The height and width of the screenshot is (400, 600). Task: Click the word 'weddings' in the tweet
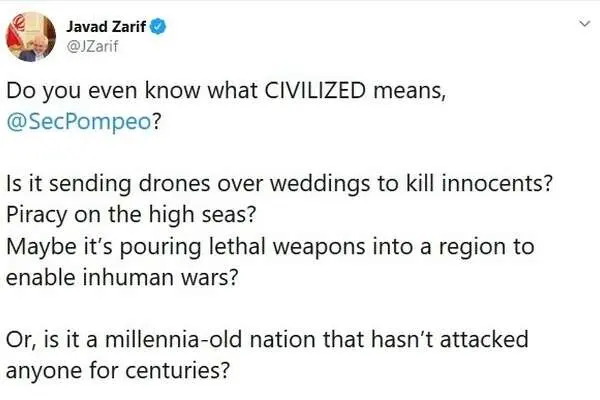click(320, 184)
